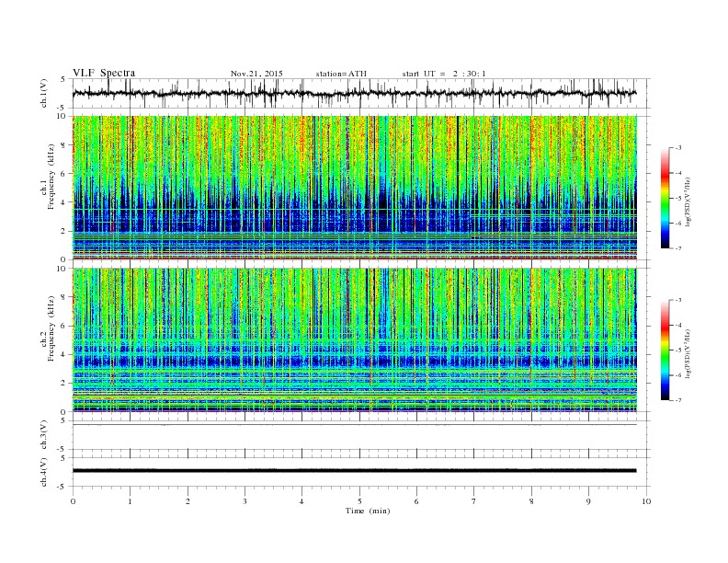Click time axis tick label '8'
The width and height of the screenshot is (728, 563).
click(x=531, y=501)
